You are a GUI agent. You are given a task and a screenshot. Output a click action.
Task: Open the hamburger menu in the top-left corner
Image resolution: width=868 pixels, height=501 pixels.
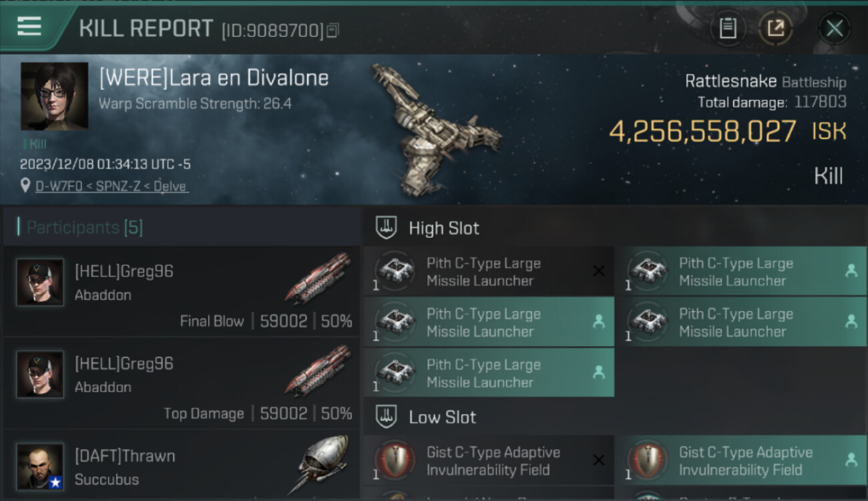coord(30,27)
